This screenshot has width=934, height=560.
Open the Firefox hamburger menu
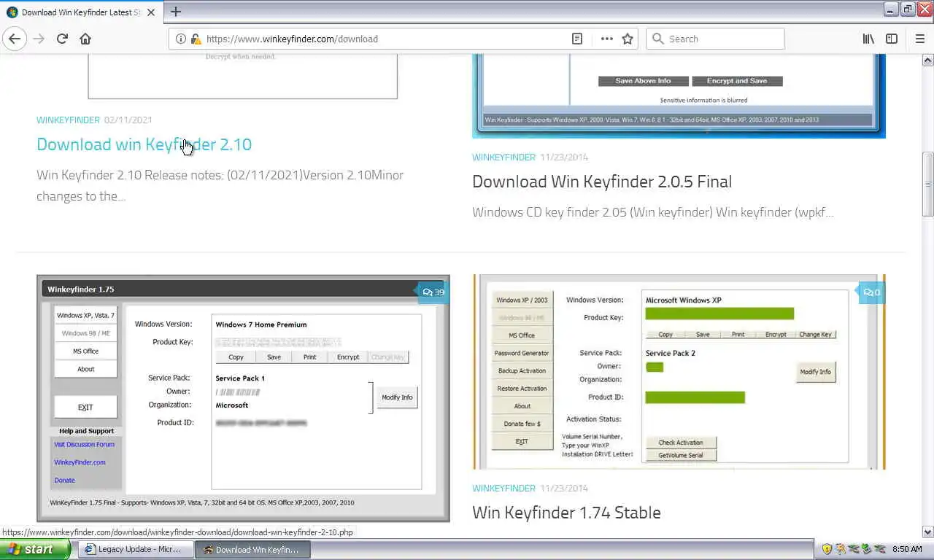(919, 39)
